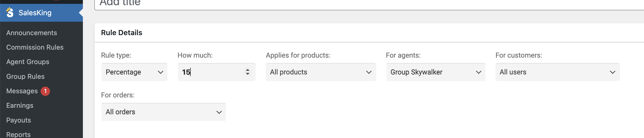Viewport: 644px width, 138px height.
Task: Navigate to Group Rules page
Action: click(x=25, y=76)
